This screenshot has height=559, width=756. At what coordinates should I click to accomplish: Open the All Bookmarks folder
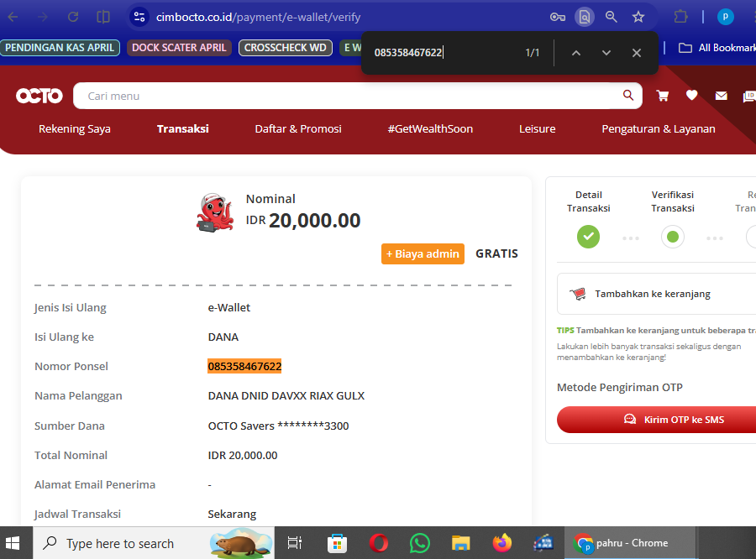[717, 48]
